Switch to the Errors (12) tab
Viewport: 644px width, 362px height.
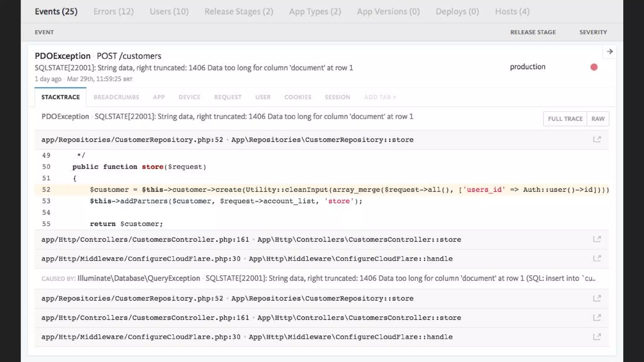(x=113, y=12)
